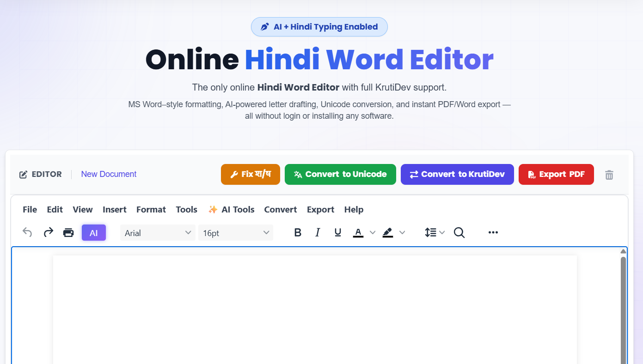Click the AI + Hindi Typing Enabled badge
The width and height of the screenshot is (643, 364).
click(x=319, y=27)
